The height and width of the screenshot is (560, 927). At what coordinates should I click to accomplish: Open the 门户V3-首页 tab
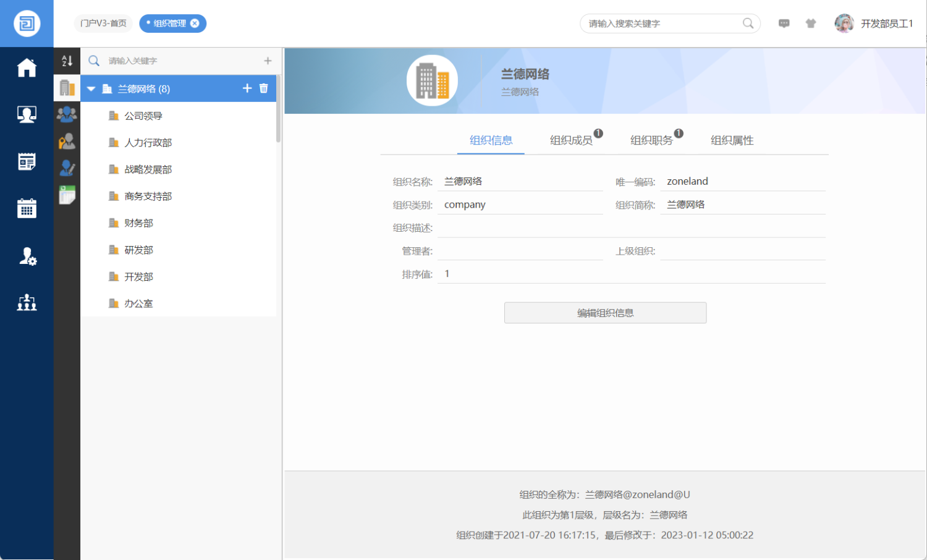coord(103,23)
